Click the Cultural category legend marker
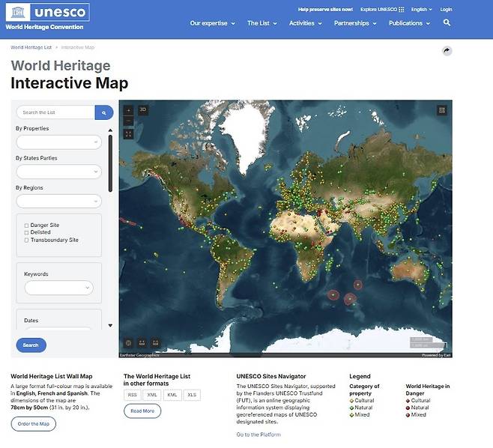Screen dimensions: 493x448 pyautogui.click(x=351, y=401)
